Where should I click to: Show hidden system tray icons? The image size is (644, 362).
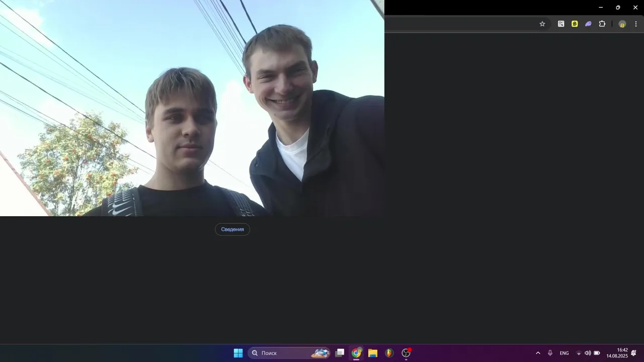click(538, 353)
